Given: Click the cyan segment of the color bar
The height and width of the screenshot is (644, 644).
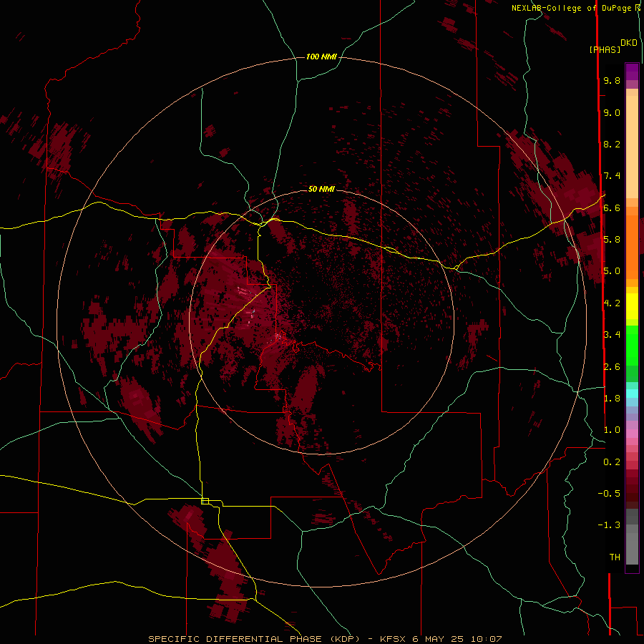Looking at the screenshot, I should point(632,394).
